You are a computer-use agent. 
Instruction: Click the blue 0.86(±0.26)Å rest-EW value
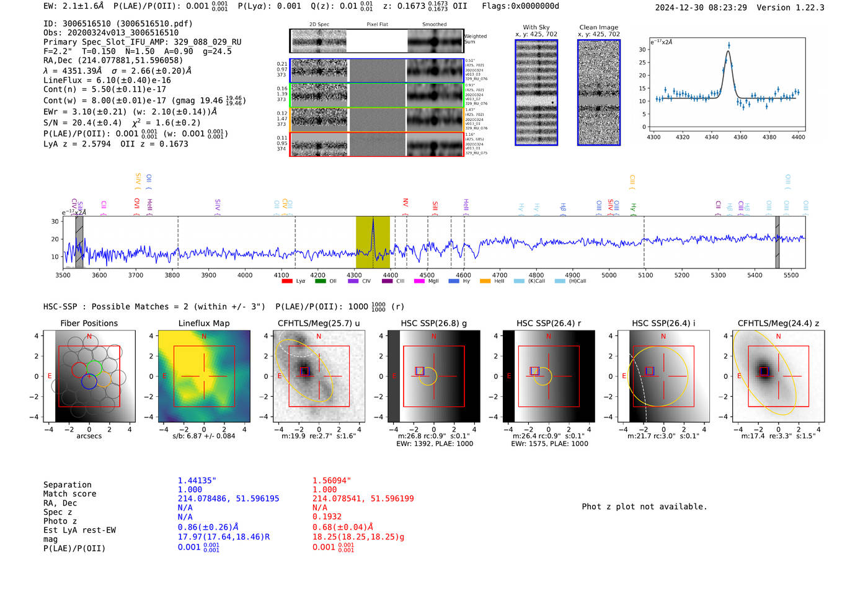[x=208, y=527]
